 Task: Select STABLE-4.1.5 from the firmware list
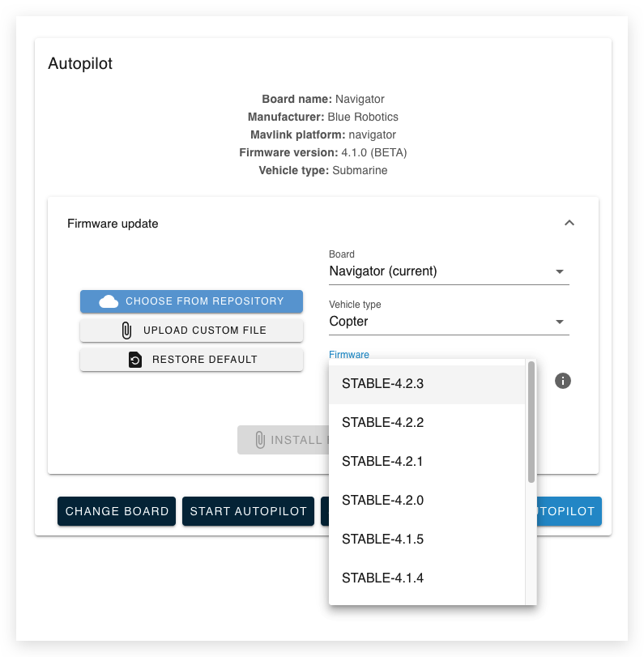click(382, 539)
